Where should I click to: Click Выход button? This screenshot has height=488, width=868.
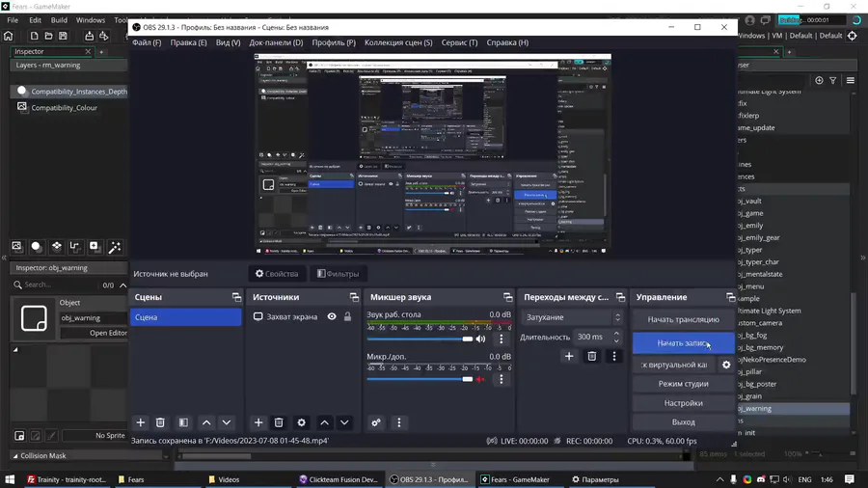pos(683,421)
